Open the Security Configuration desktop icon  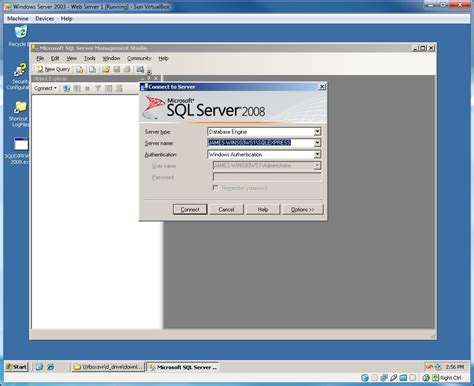[x=19, y=77]
